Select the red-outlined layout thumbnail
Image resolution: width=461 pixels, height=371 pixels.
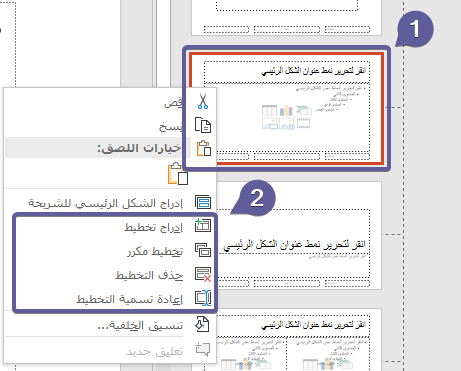(x=287, y=108)
